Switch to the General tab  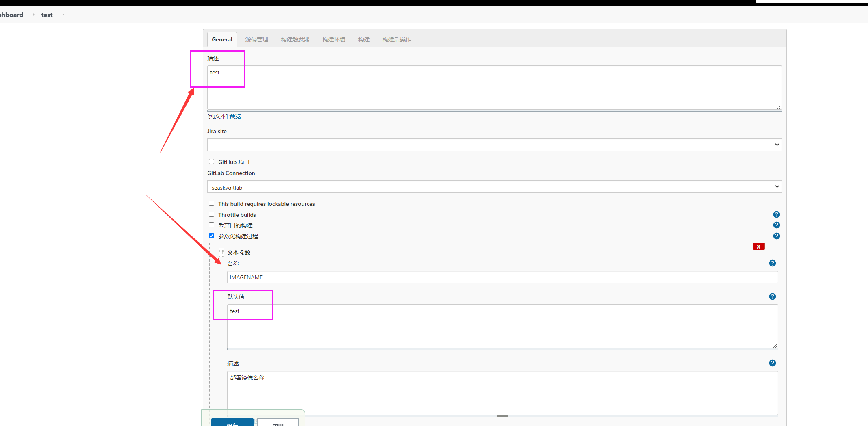pos(222,39)
